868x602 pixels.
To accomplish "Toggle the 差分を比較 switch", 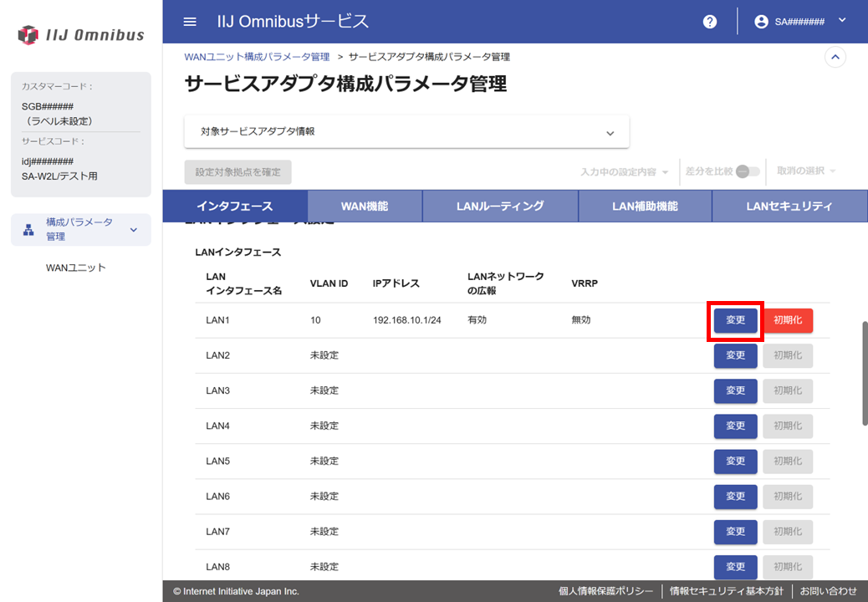I will [x=748, y=171].
